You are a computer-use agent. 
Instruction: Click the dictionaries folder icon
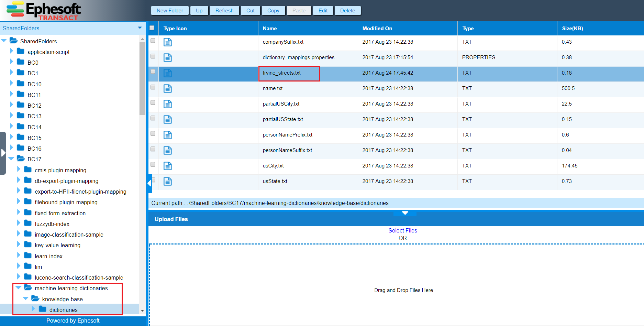[x=43, y=309]
